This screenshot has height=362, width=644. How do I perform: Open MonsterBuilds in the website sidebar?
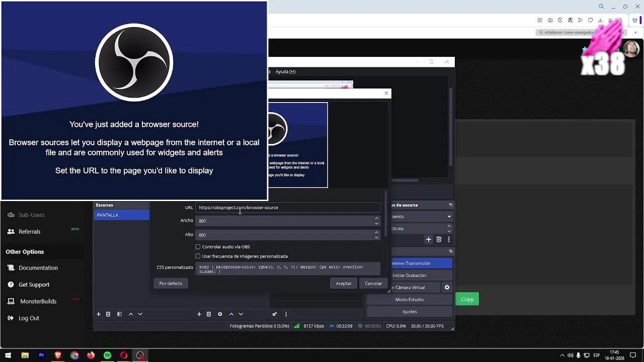click(x=38, y=301)
